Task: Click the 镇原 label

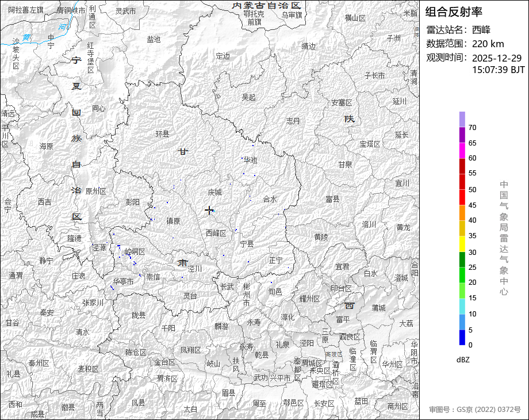Action: point(174,221)
